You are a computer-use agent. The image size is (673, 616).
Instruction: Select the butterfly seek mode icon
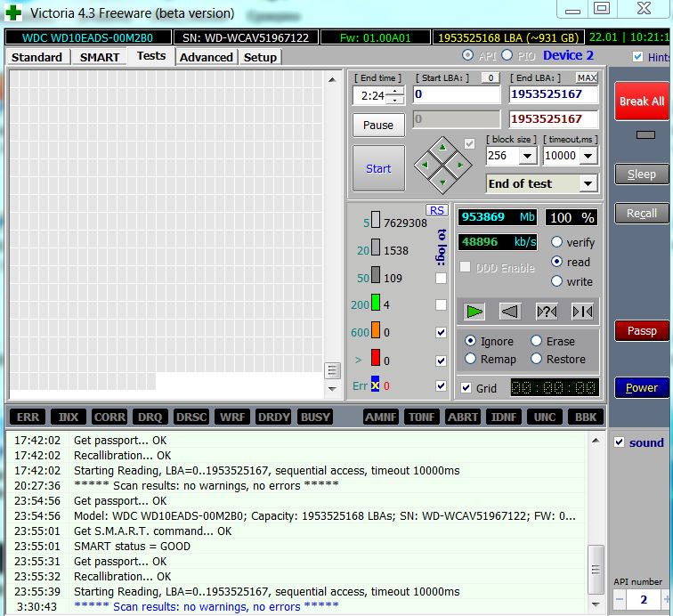tap(582, 311)
